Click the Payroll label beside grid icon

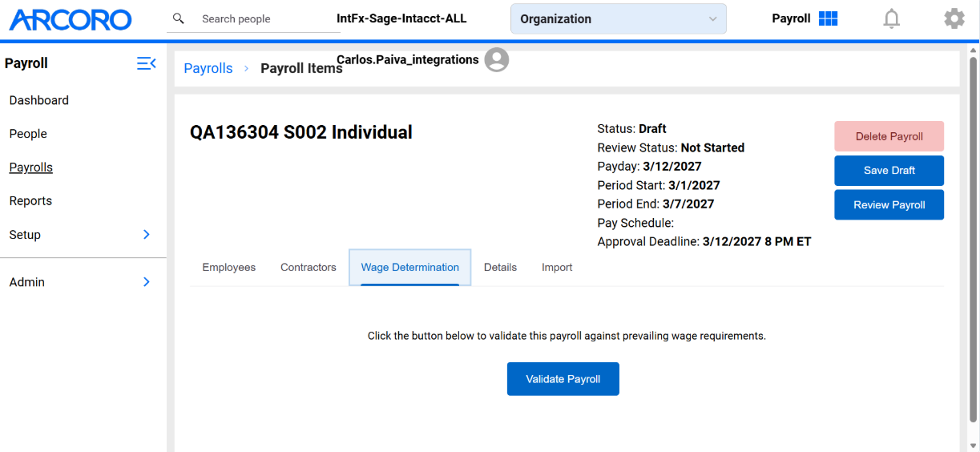[x=791, y=18]
